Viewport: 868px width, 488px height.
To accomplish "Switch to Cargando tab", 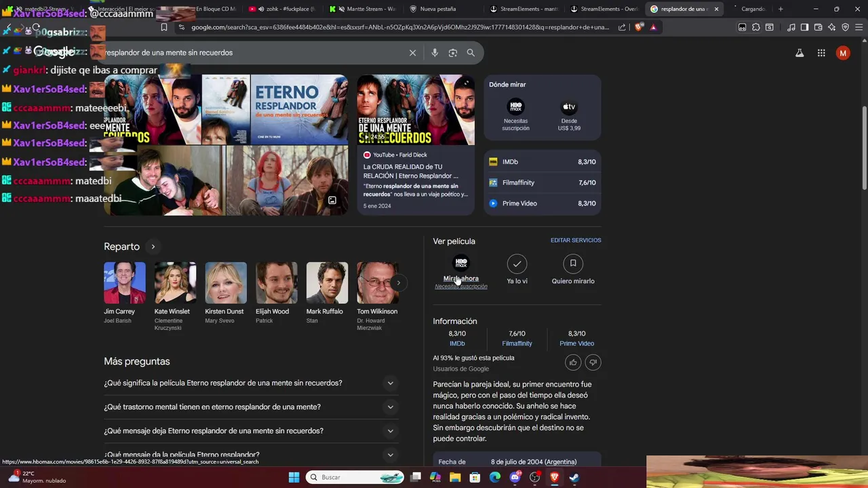I will (x=749, y=9).
